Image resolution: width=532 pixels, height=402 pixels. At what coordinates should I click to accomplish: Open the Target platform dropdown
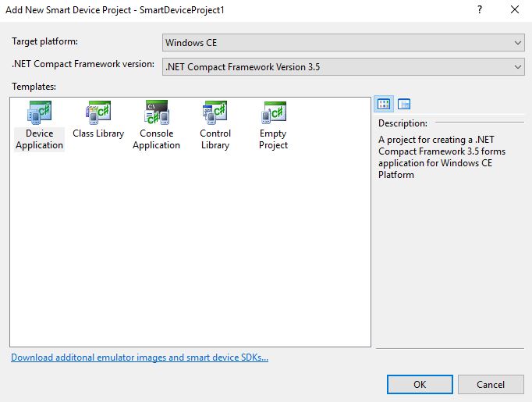tap(343, 43)
